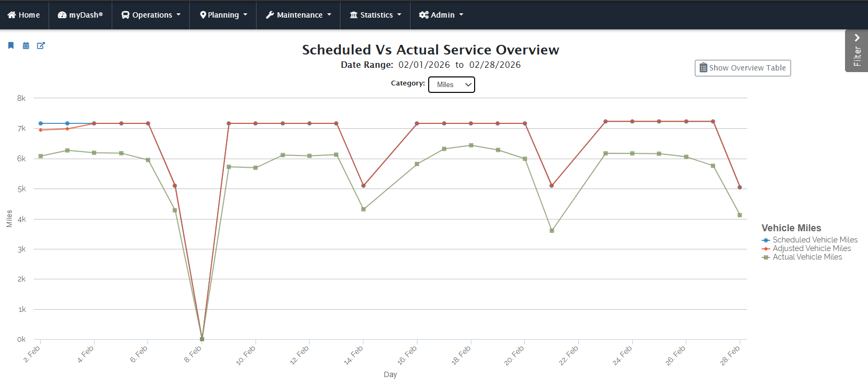
Task: Click the Operations dropdown caret
Action: point(179,15)
